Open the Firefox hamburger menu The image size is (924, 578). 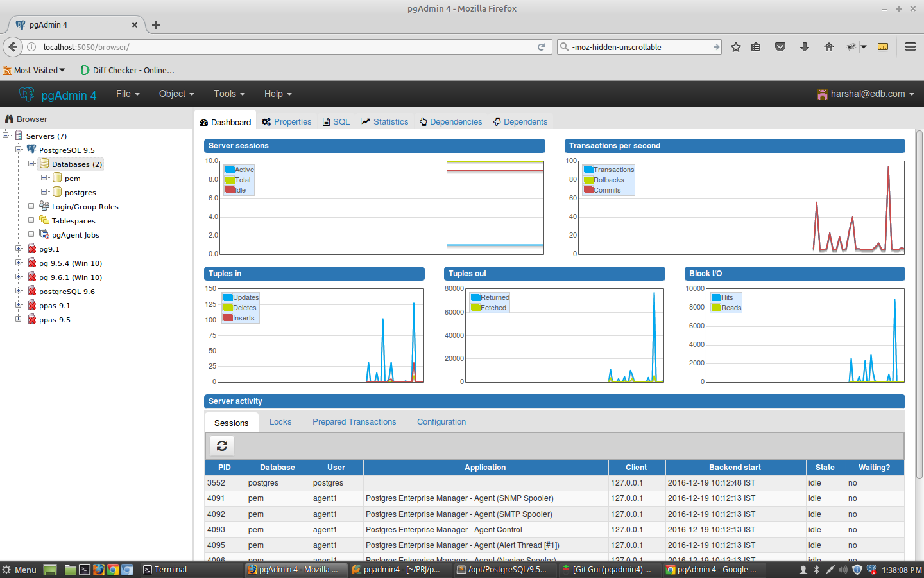tap(910, 47)
